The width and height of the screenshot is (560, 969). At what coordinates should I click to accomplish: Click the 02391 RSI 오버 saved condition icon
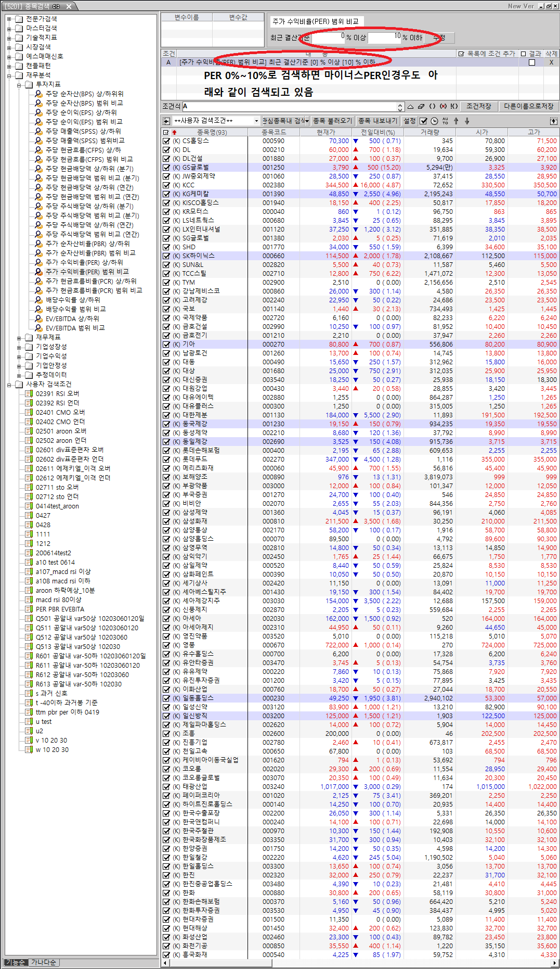pos(29,394)
